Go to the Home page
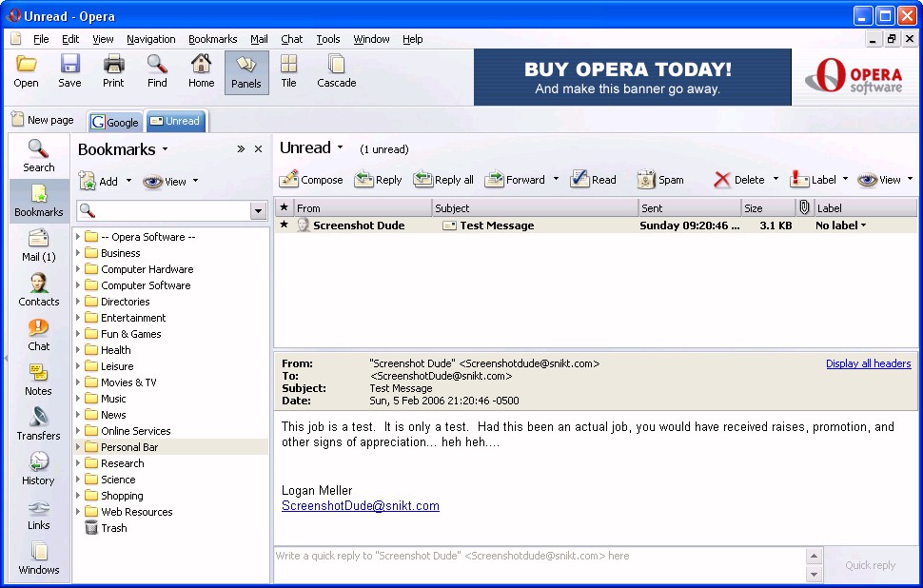The width and height of the screenshot is (923, 588). (201, 71)
